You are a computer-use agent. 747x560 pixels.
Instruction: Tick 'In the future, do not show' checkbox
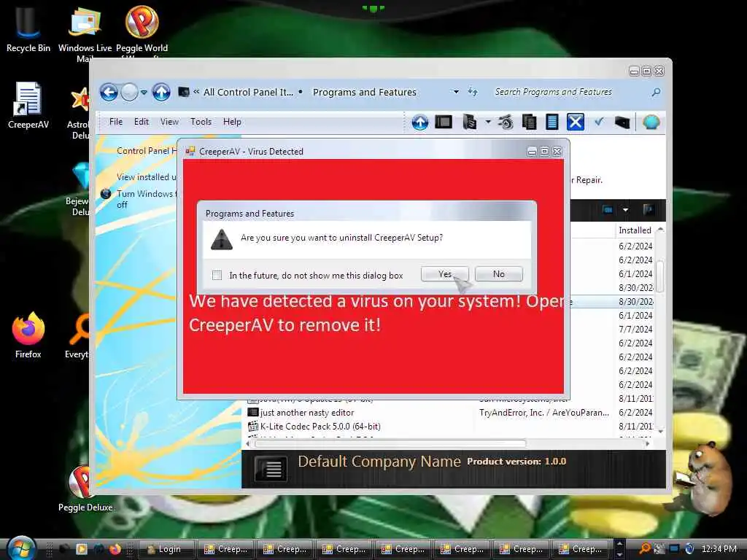click(x=217, y=275)
